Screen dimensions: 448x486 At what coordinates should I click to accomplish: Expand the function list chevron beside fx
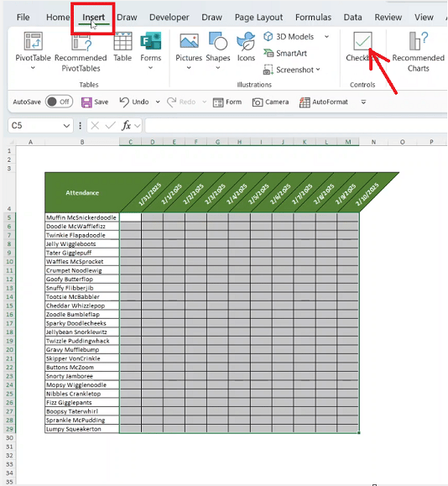click(x=138, y=126)
